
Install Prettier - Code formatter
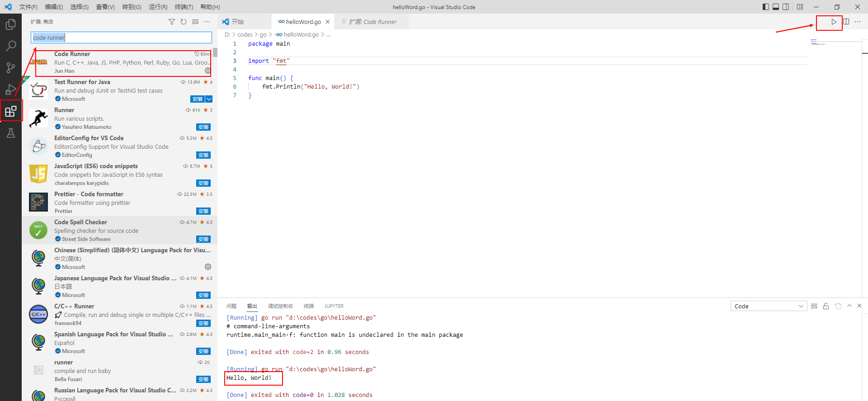pos(203,211)
